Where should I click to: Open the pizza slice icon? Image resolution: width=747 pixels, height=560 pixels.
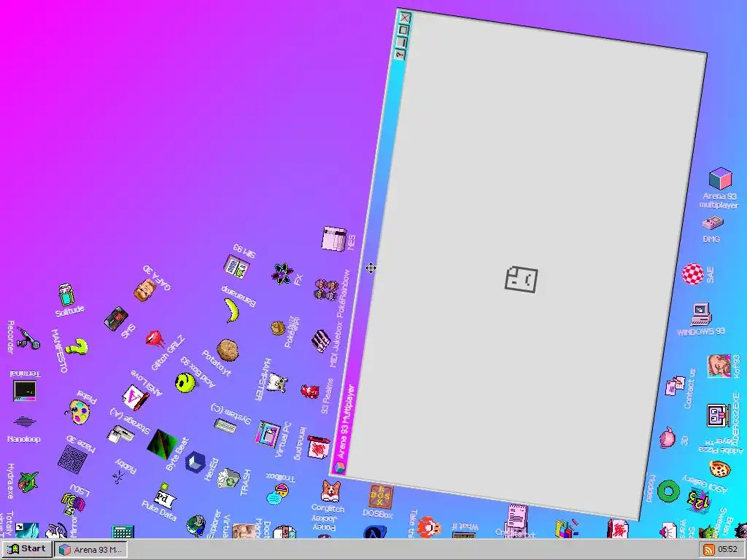coord(719,469)
